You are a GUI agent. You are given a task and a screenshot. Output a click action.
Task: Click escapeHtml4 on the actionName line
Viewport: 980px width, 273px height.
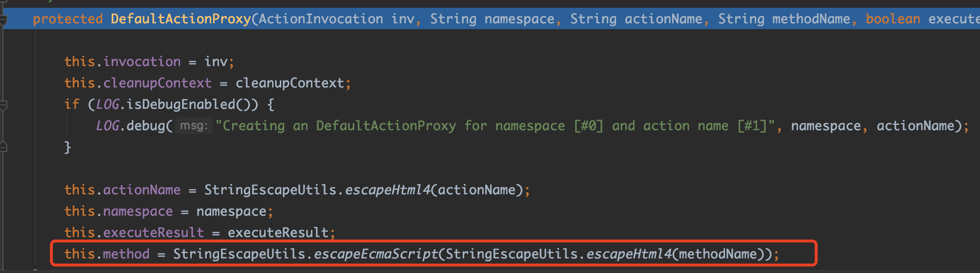pos(388,190)
